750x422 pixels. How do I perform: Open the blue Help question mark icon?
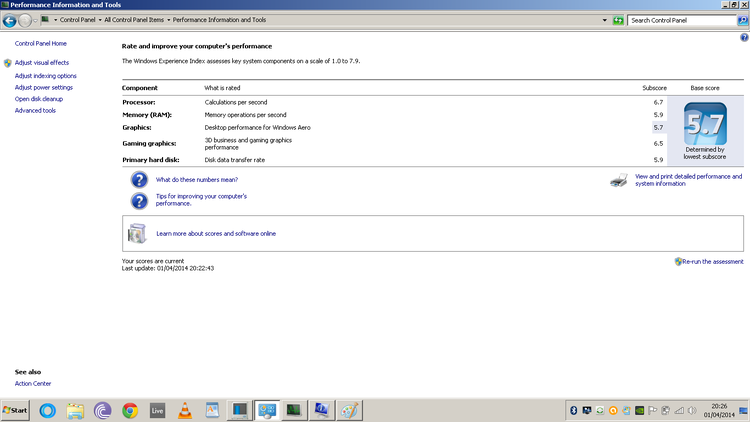click(x=744, y=37)
